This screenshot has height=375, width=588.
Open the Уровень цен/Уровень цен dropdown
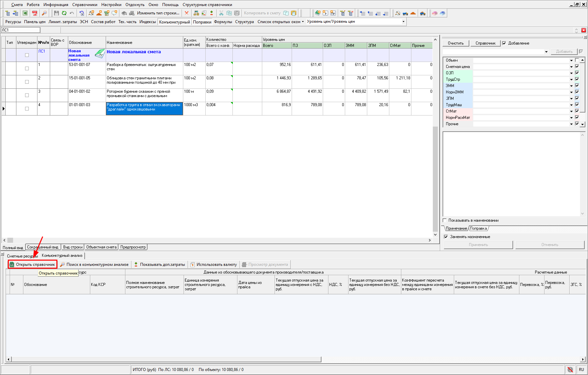403,22
